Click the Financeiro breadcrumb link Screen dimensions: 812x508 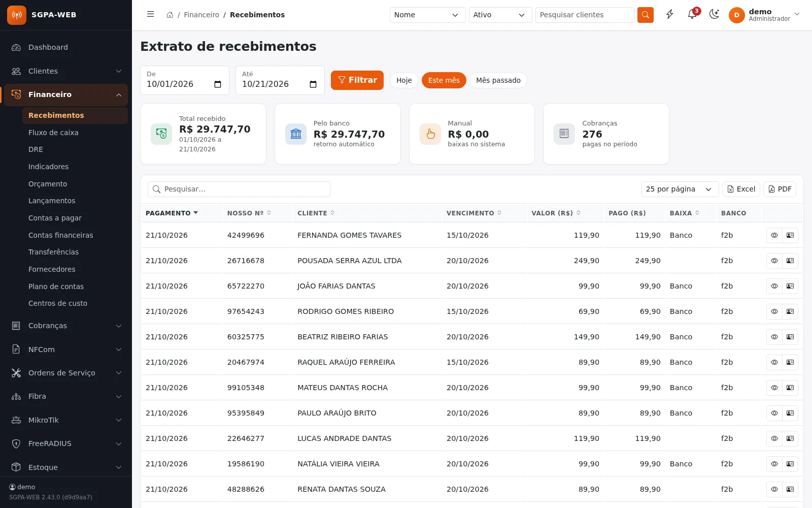pos(201,15)
